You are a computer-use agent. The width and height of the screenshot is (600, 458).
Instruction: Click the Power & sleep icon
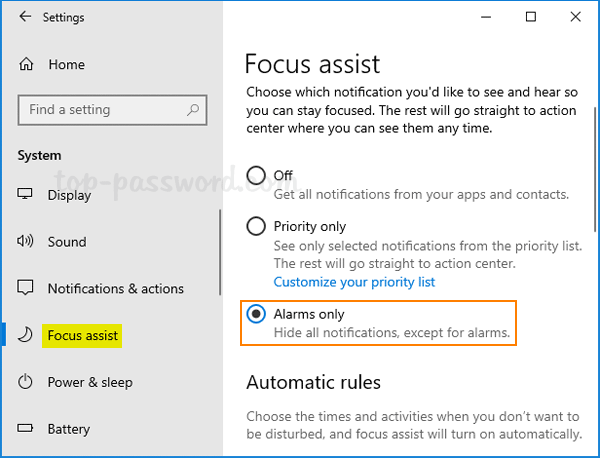[x=27, y=382]
